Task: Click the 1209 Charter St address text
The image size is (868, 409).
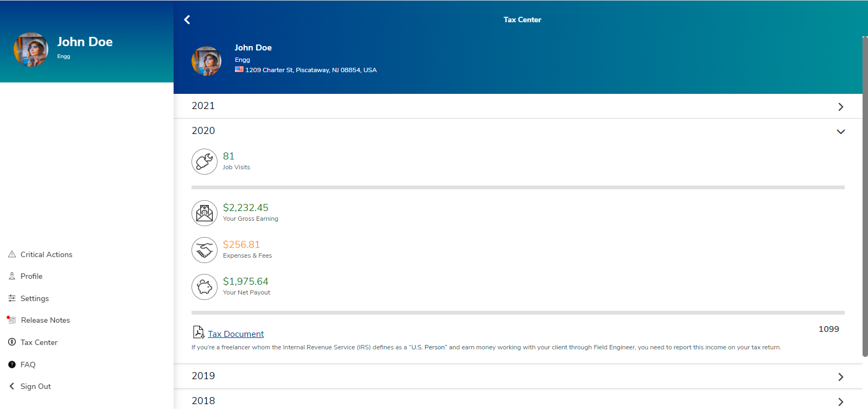Action: [x=311, y=70]
